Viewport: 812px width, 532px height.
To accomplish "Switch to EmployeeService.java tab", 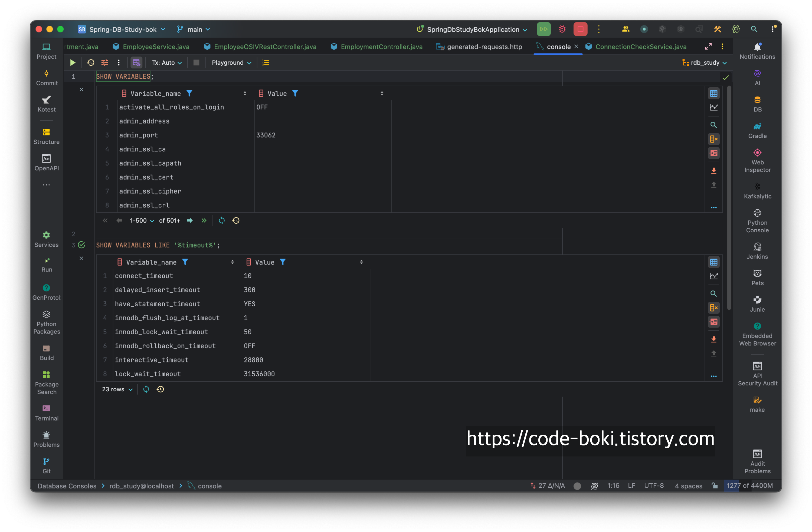I will pos(156,47).
